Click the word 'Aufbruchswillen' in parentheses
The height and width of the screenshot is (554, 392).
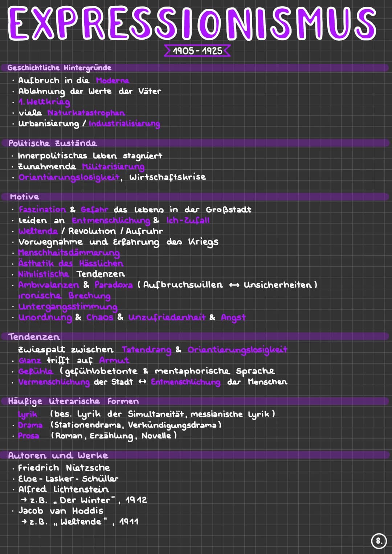tap(183, 285)
